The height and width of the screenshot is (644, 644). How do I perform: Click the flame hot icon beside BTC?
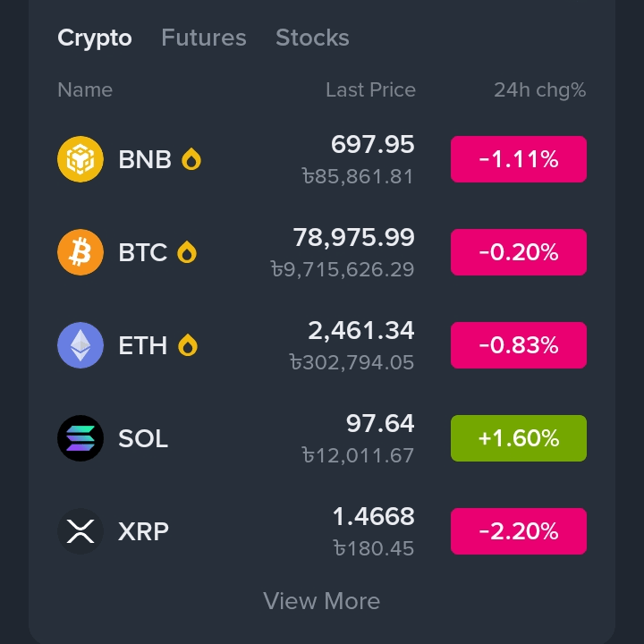click(187, 251)
